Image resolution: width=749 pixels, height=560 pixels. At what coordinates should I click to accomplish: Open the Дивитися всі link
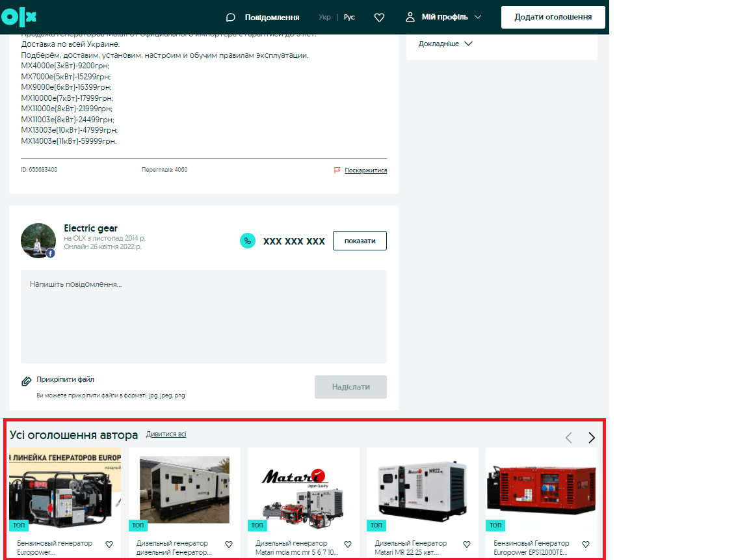coord(166,434)
